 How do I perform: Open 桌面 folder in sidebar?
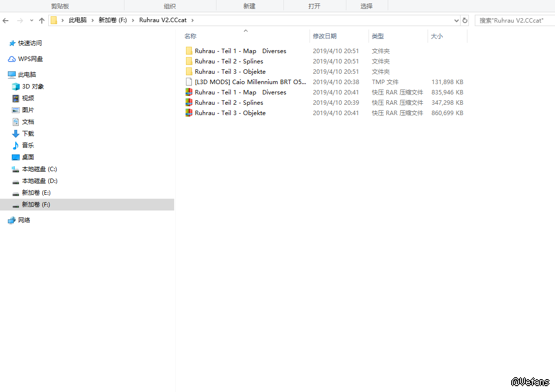point(28,157)
